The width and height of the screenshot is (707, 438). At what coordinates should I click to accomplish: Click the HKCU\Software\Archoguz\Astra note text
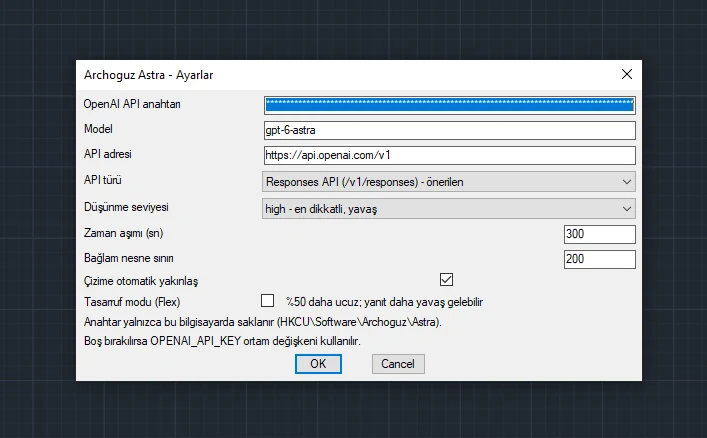pos(263,322)
